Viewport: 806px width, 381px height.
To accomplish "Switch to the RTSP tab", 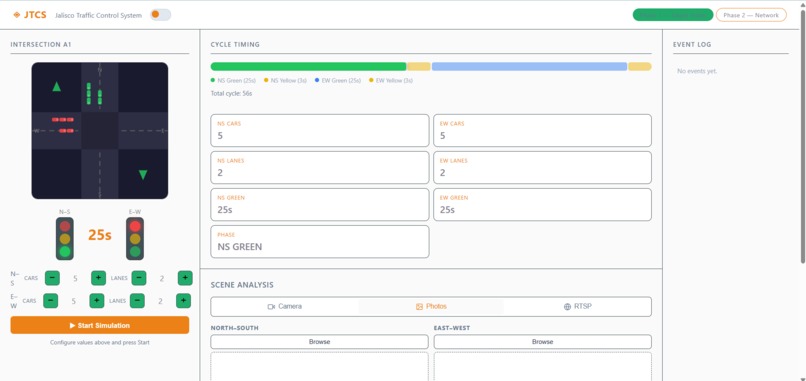I will [577, 306].
